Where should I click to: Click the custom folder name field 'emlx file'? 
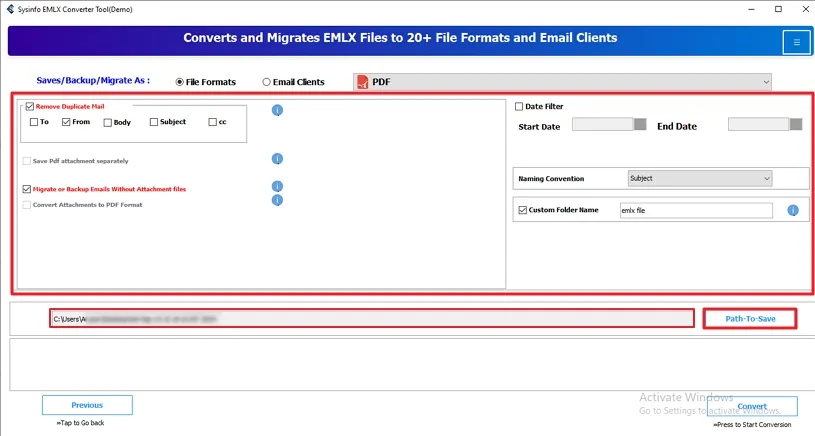pos(696,210)
